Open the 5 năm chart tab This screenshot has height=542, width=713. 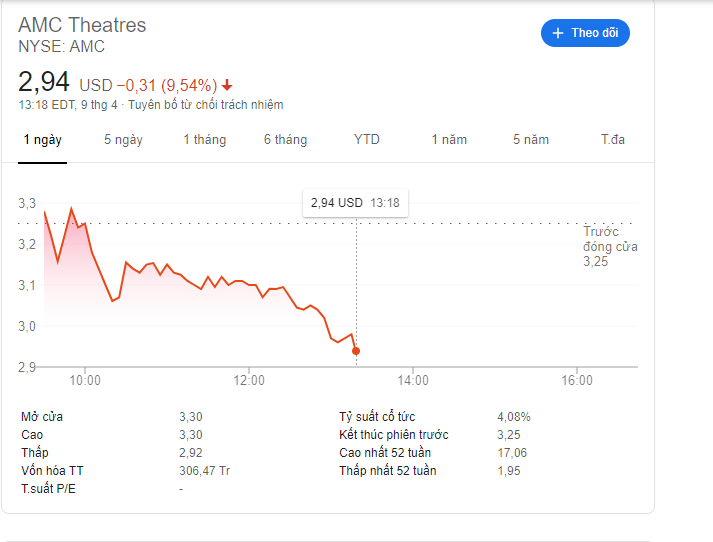point(531,140)
